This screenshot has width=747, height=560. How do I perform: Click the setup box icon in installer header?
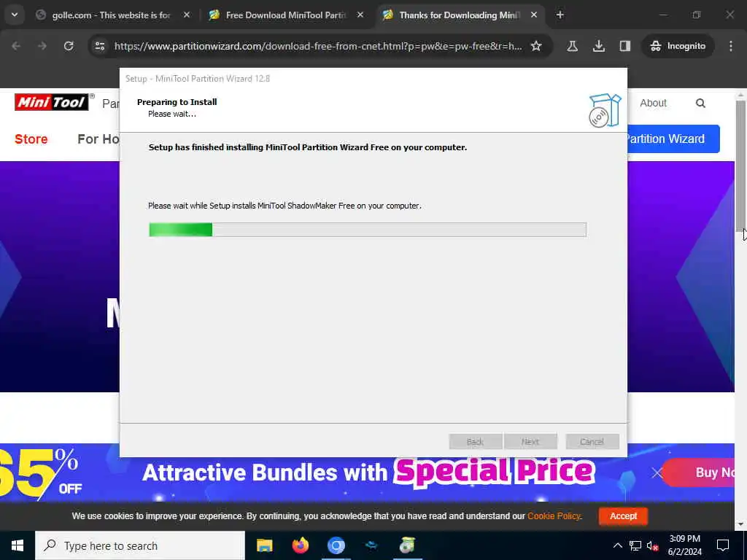pyautogui.click(x=605, y=111)
